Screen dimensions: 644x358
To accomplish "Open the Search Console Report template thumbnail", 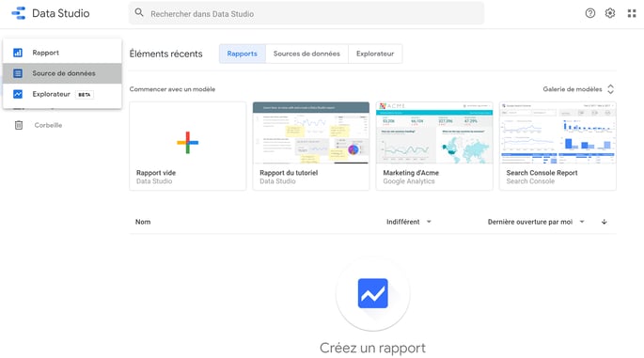I will pyautogui.click(x=558, y=132).
